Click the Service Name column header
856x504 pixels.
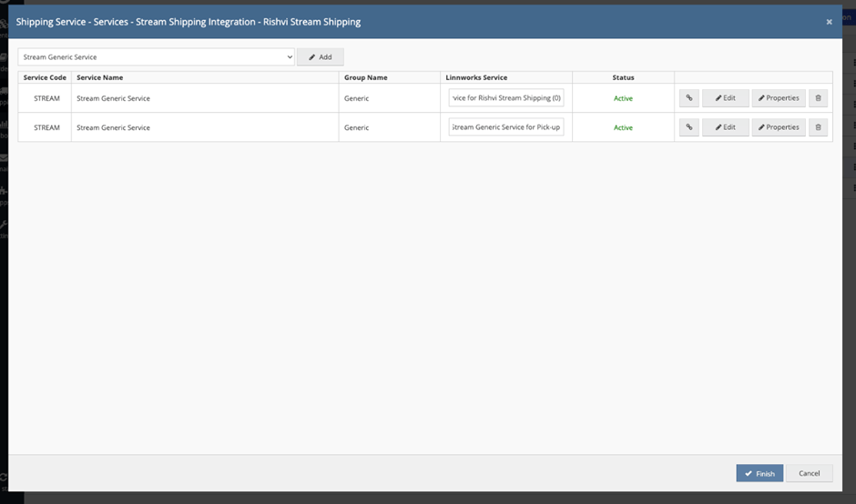100,77
